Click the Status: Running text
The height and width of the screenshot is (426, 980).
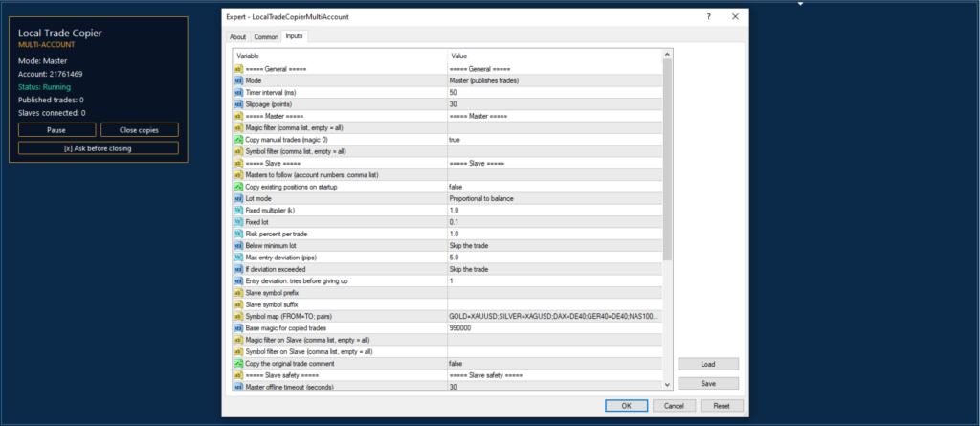click(x=44, y=87)
